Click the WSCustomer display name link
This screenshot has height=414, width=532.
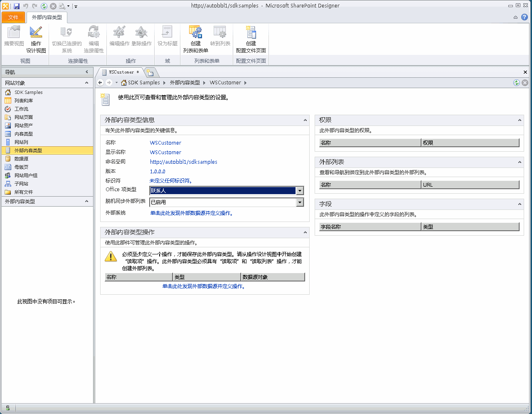coord(165,152)
